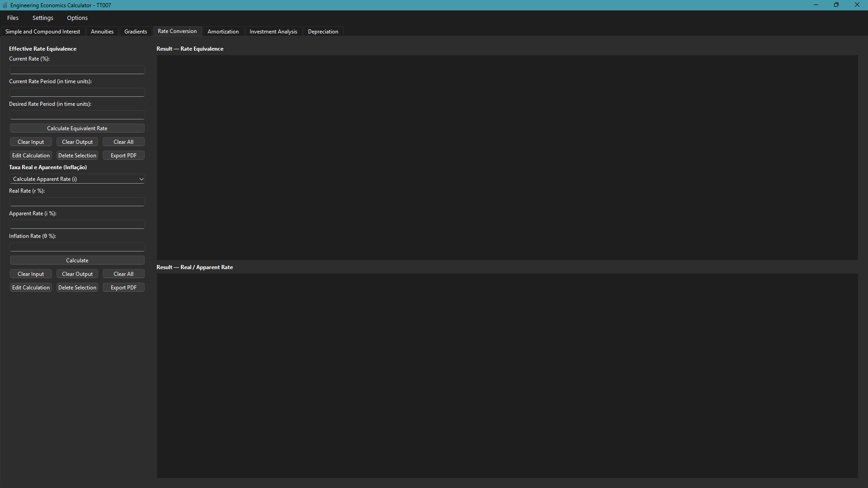Switch to the Annuities tab
Screen dimensions: 868x488
point(102,32)
